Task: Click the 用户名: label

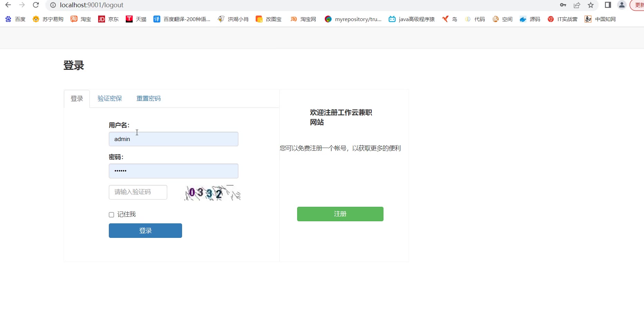Action: (119, 125)
